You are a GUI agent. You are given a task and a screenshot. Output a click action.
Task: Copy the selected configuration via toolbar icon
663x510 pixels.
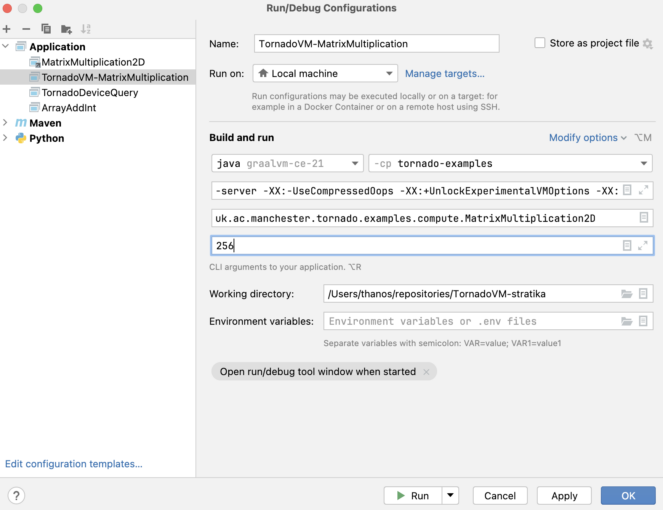[46, 29]
